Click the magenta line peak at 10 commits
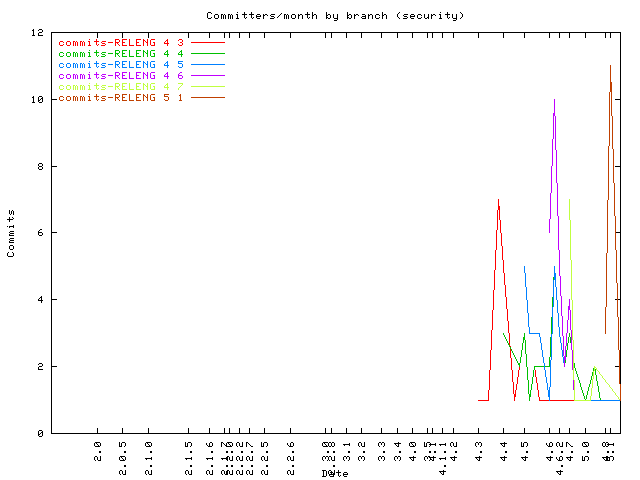This screenshot has height=480, width=640. (x=554, y=100)
